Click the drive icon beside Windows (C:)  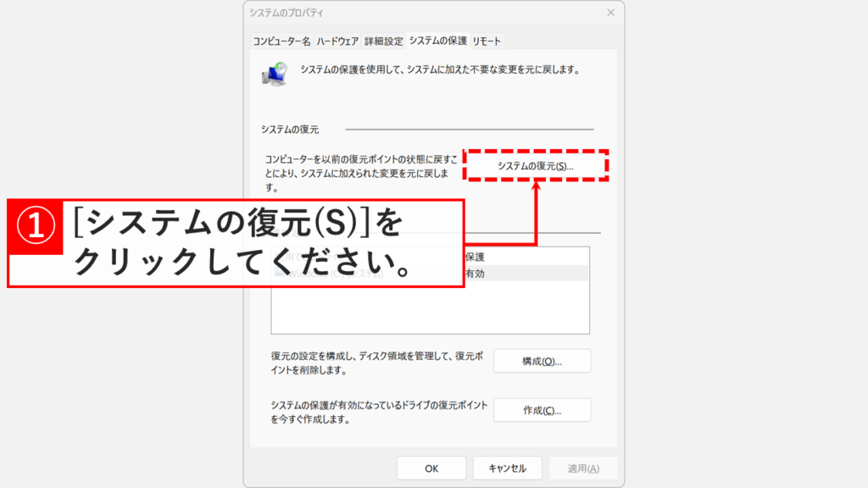click(276, 273)
